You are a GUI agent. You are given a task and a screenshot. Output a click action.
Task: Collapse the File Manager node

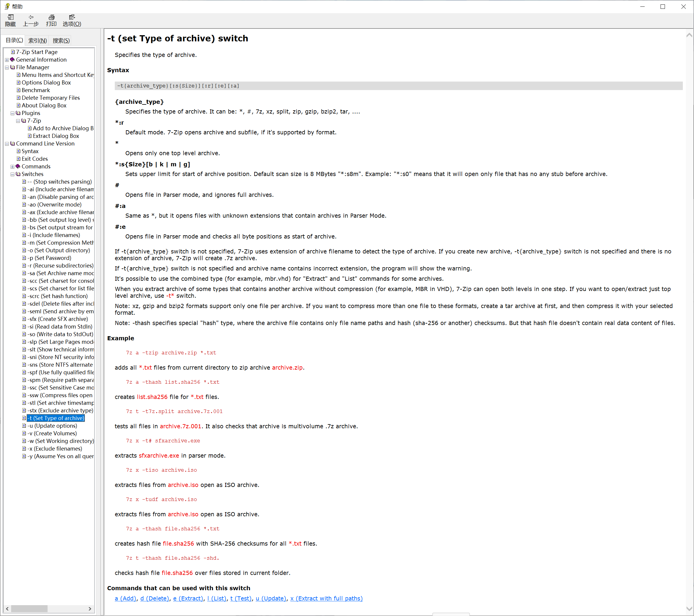point(7,67)
